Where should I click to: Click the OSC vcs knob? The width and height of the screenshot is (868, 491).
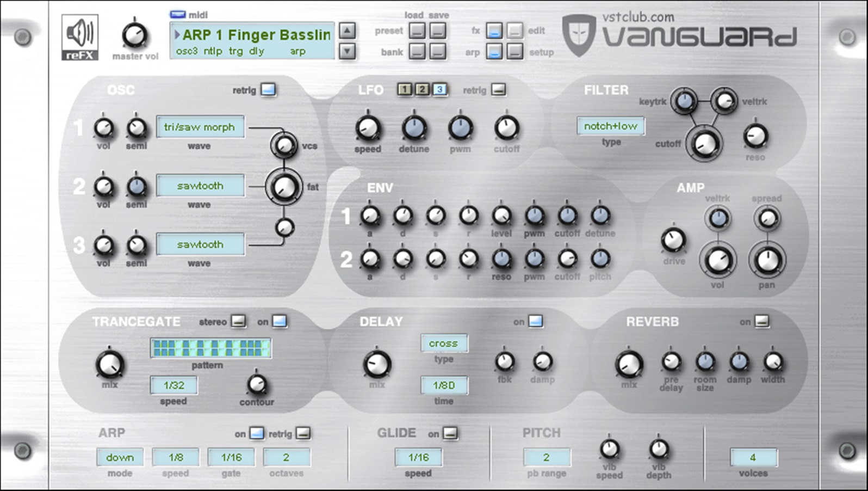click(x=284, y=145)
